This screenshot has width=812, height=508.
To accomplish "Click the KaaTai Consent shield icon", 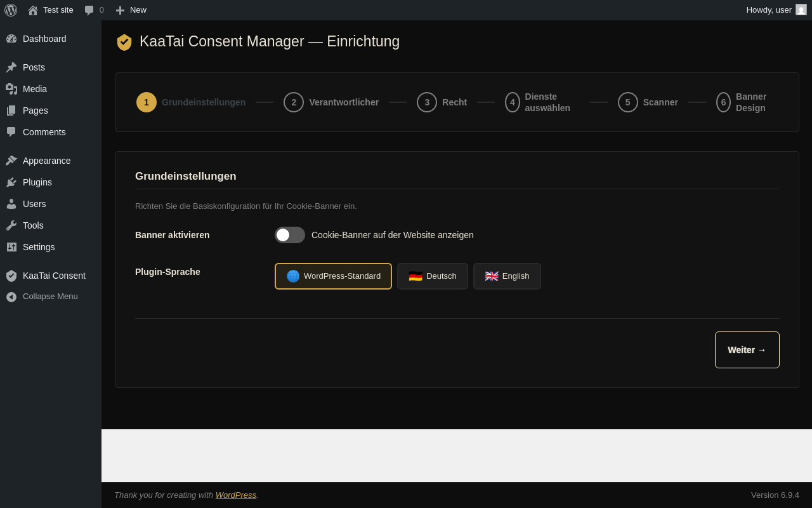I will (11, 276).
